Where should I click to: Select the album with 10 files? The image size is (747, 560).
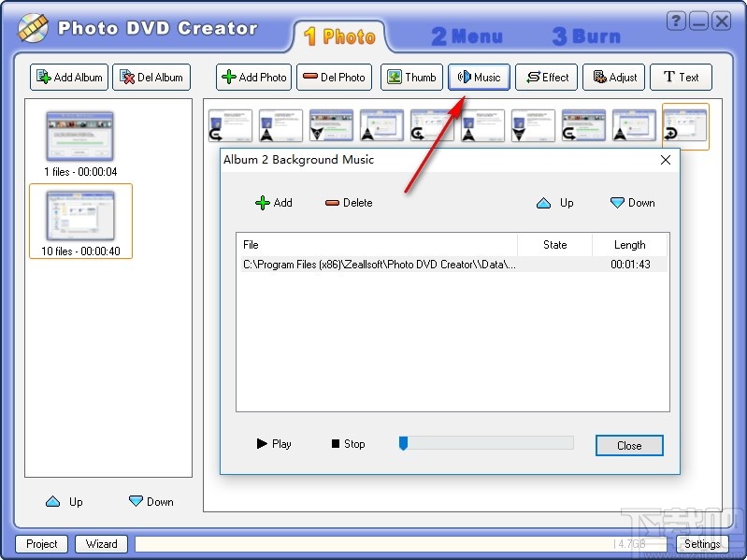coord(80,222)
